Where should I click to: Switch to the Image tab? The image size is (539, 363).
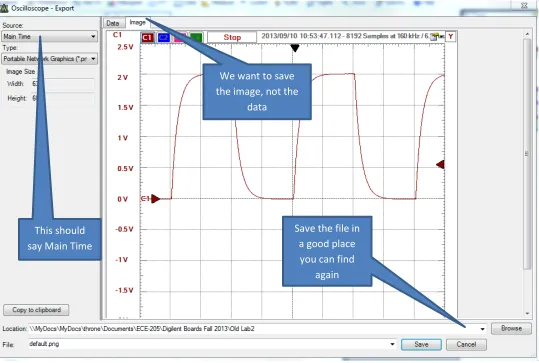click(138, 22)
